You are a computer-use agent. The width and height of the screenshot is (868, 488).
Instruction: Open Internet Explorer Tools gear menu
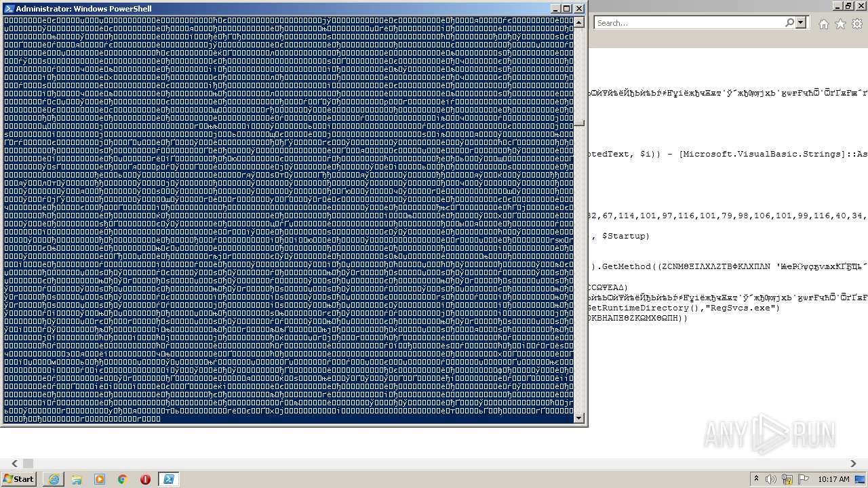click(x=856, y=24)
